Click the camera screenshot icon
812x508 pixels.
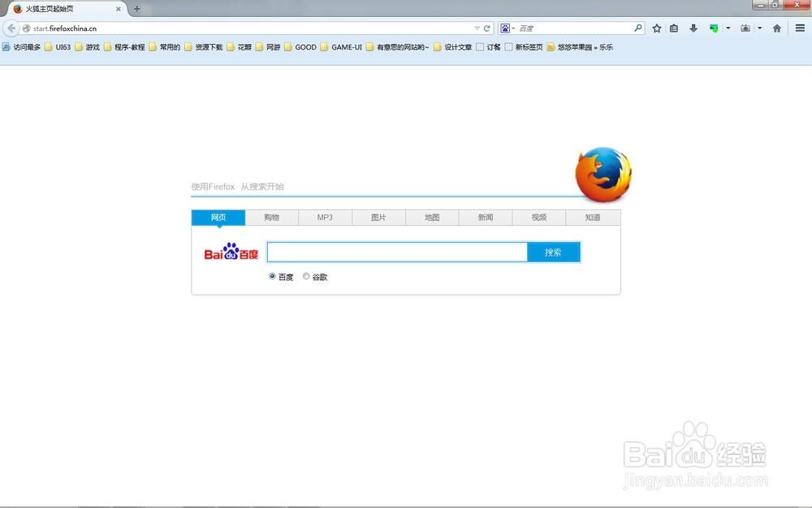745,28
